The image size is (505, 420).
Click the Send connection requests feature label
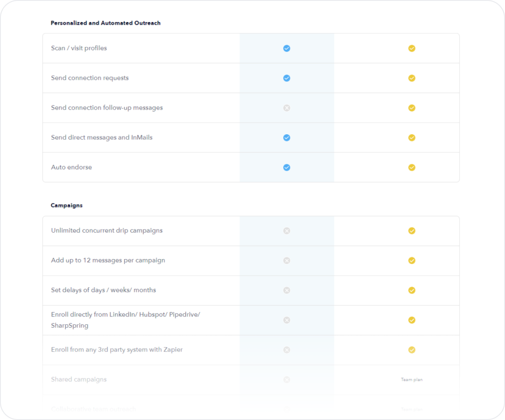(90, 78)
